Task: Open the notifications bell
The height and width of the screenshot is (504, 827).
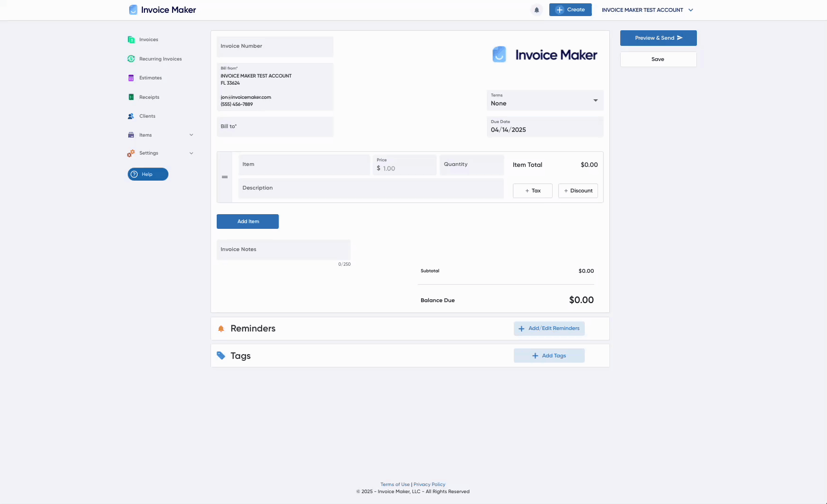Action: click(537, 10)
